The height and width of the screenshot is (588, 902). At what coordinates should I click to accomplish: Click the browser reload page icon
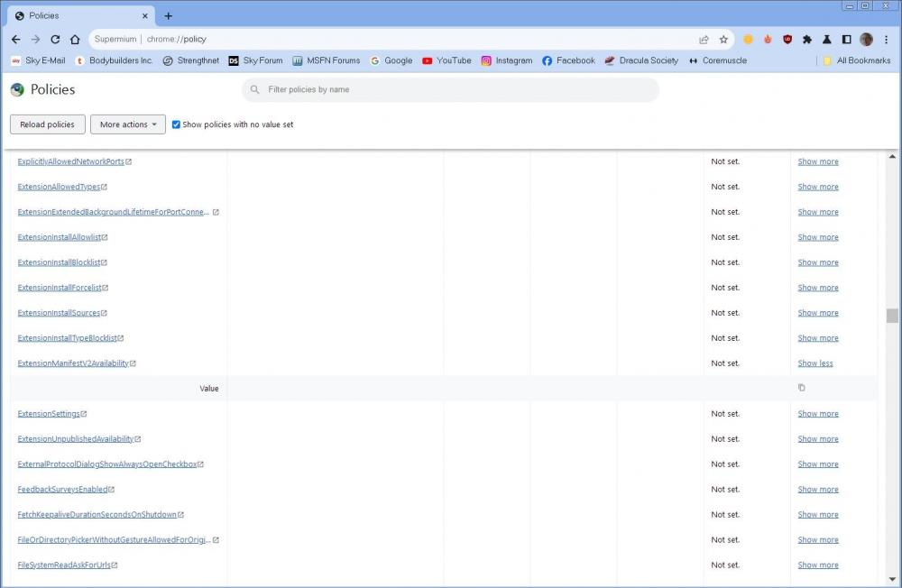tap(55, 40)
